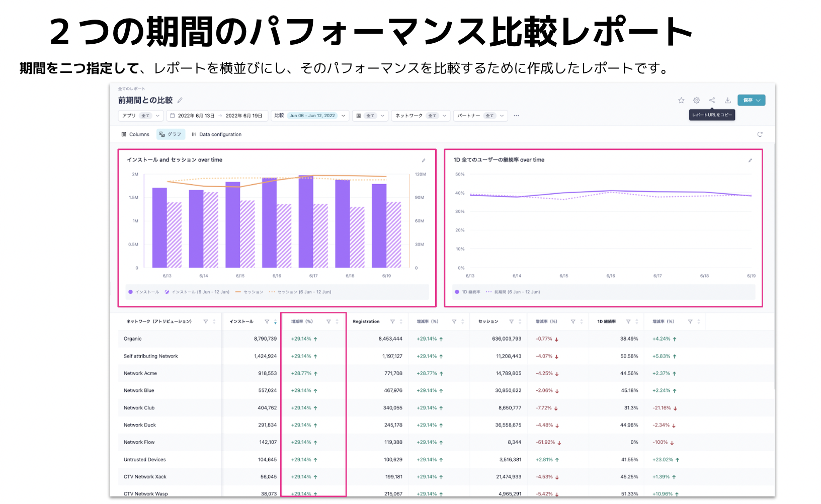
Task: Click the -61.92% session change cell
Action: coord(548,443)
